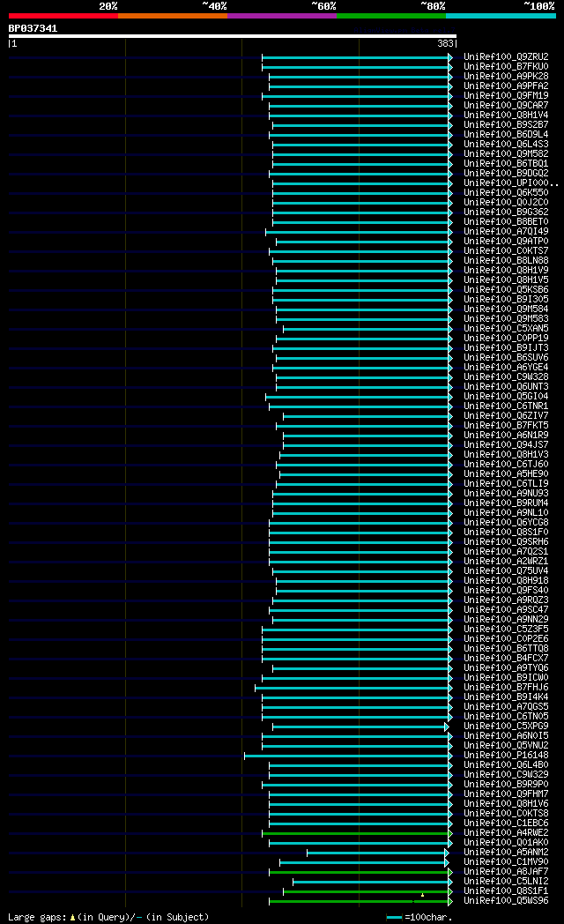Open hit UniRef100_C5XAN5
Viewport: 564px width, 924px height.
(x=506, y=329)
